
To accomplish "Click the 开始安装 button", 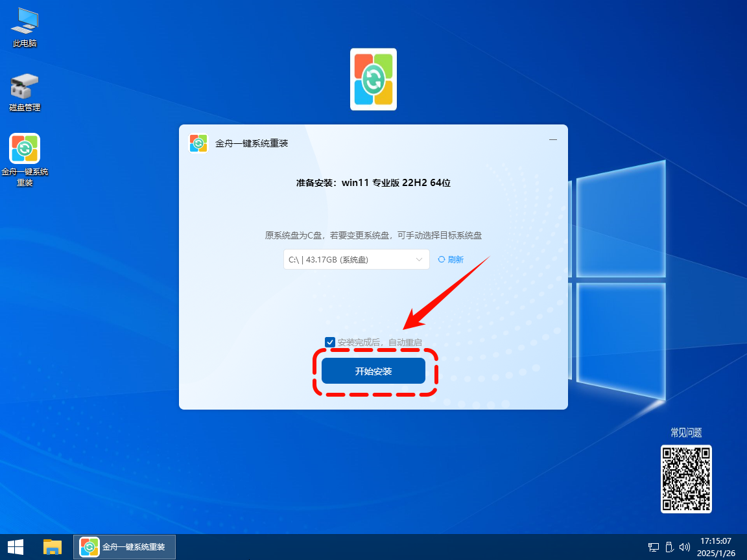I will (373, 371).
